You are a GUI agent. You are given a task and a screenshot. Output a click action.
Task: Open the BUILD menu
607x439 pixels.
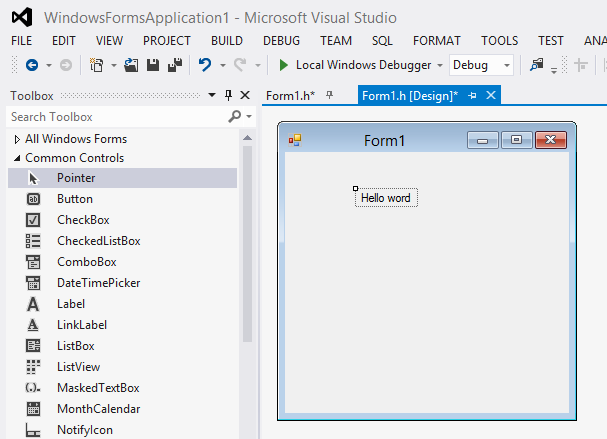point(227,41)
